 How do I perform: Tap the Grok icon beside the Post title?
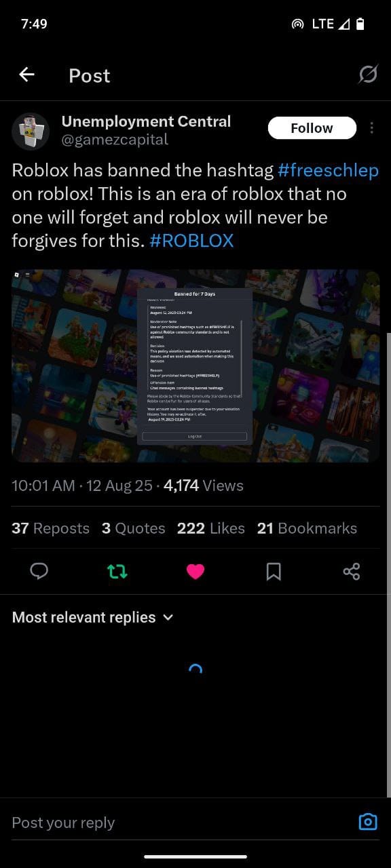click(x=368, y=75)
